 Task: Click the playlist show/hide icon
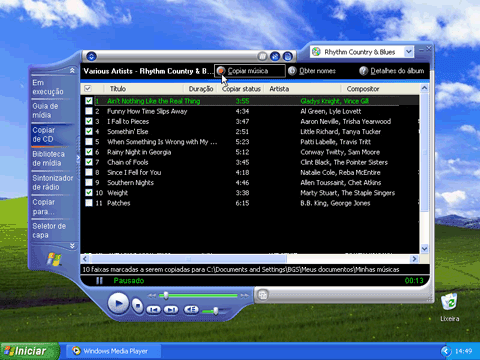tap(288, 56)
